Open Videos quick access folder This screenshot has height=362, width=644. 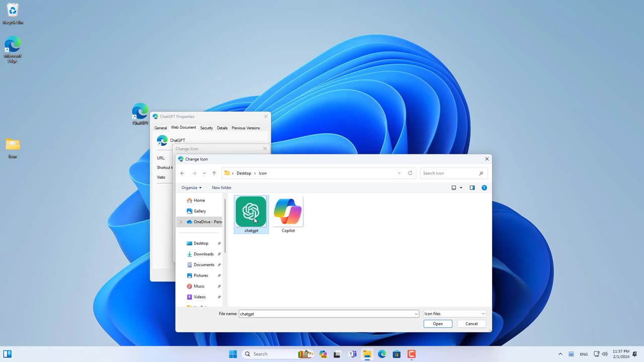click(200, 297)
